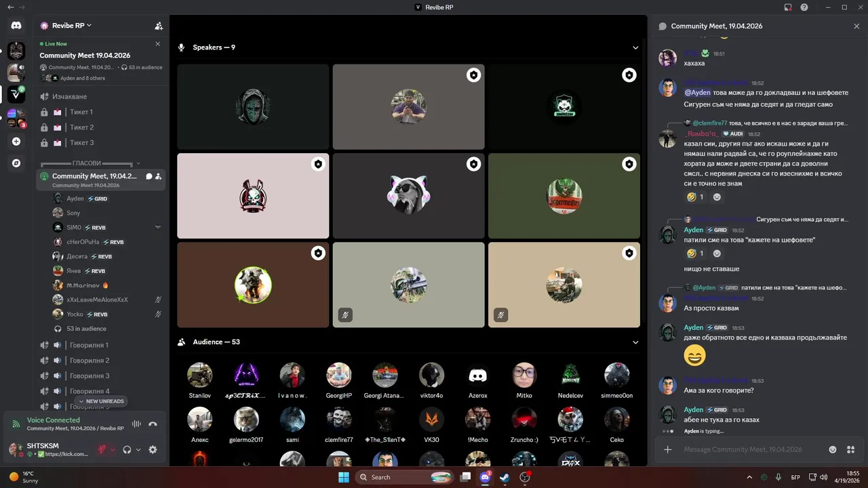Viewport: 868px width, 488px height.
Task: Close the Community Meet chat panel
Action: coord(856,26)
